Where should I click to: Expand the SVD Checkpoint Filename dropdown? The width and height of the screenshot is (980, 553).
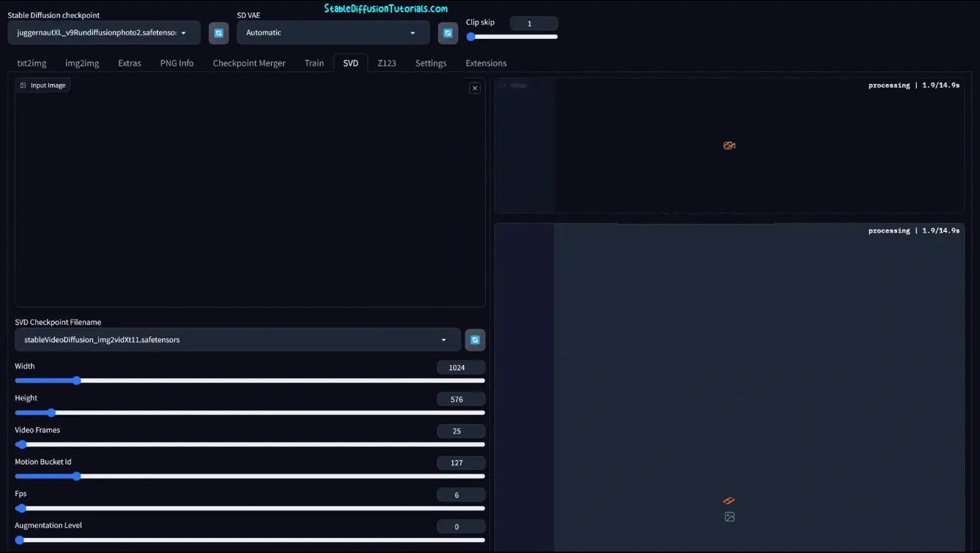[x=237, y=340]
